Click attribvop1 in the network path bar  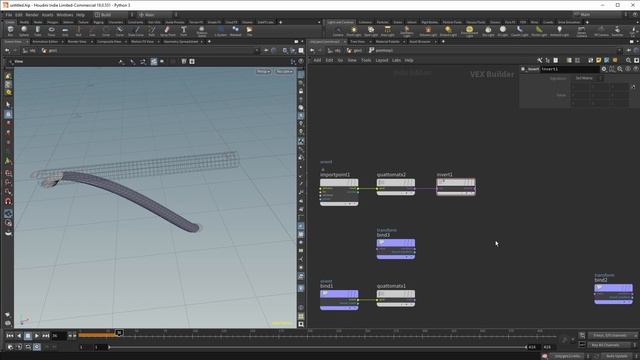point(381,51)
